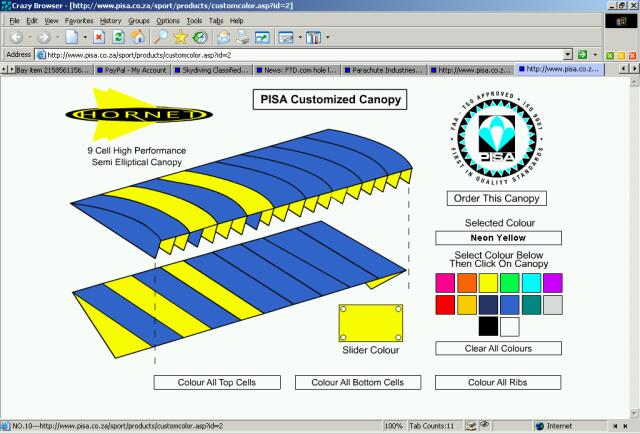Open the File menu
This screenshot has width=640, height=434.
coord(14,21)
